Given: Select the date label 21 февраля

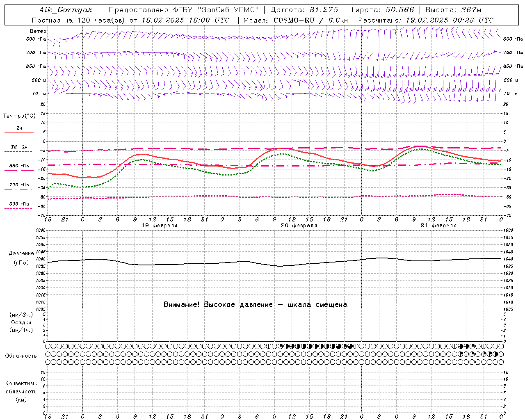Looking at the screenshot, I should pos(438,226).
